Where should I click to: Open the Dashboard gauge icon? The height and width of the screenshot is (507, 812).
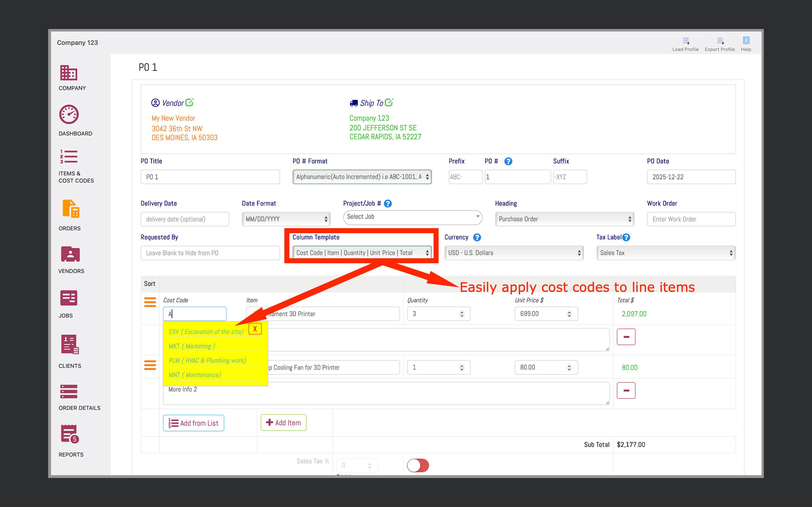69,115
